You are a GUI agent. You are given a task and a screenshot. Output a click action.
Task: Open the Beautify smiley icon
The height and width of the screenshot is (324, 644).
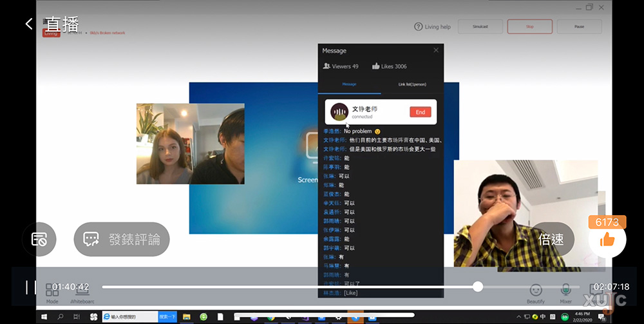click(x=536, y=291)
